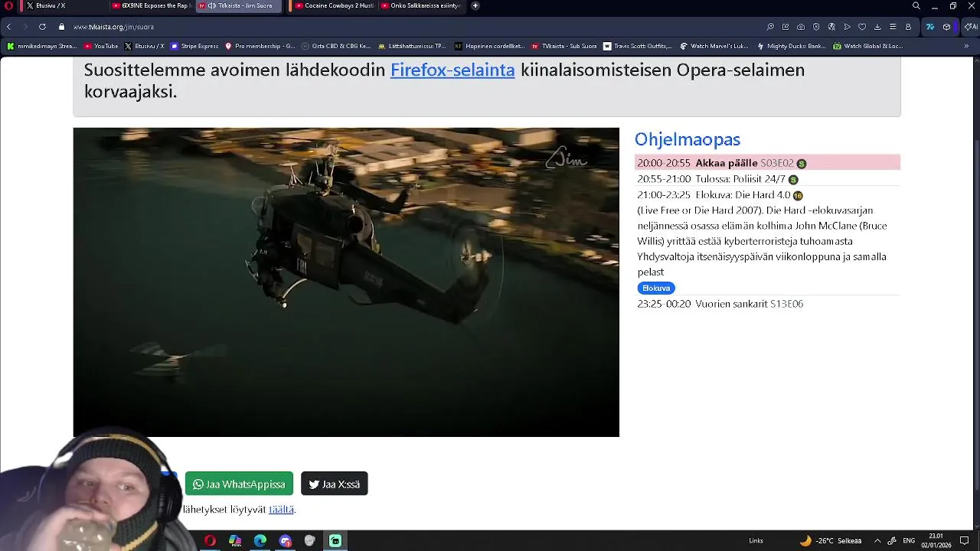
Task: Follow the Firefox-selainta link
Action: [452, 70]
